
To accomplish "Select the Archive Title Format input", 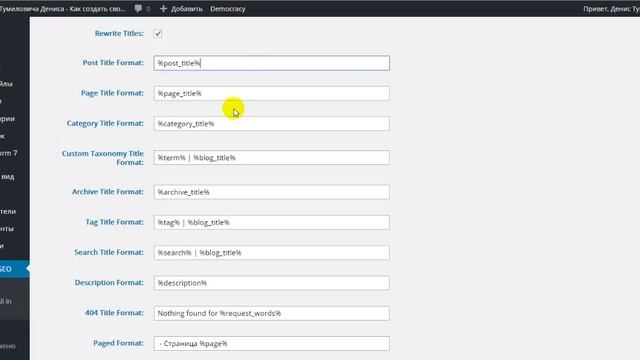I will click(x=271, y=192).
